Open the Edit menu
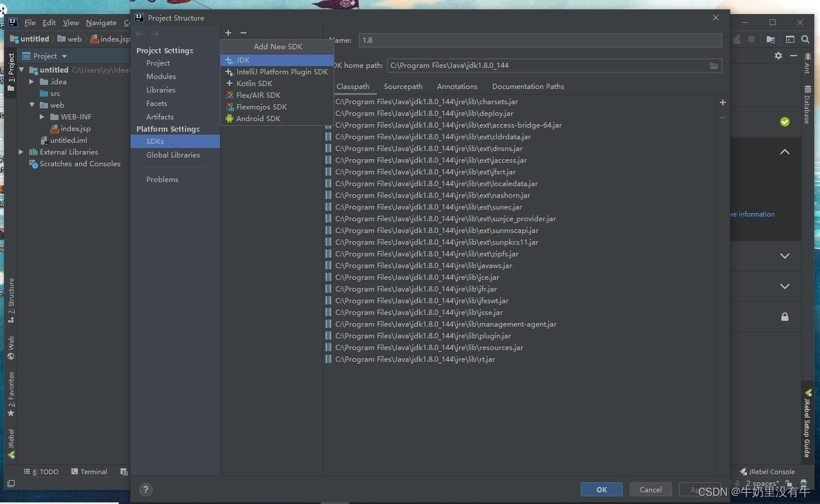This screenshot has width=820, height=504. (49, 23)
